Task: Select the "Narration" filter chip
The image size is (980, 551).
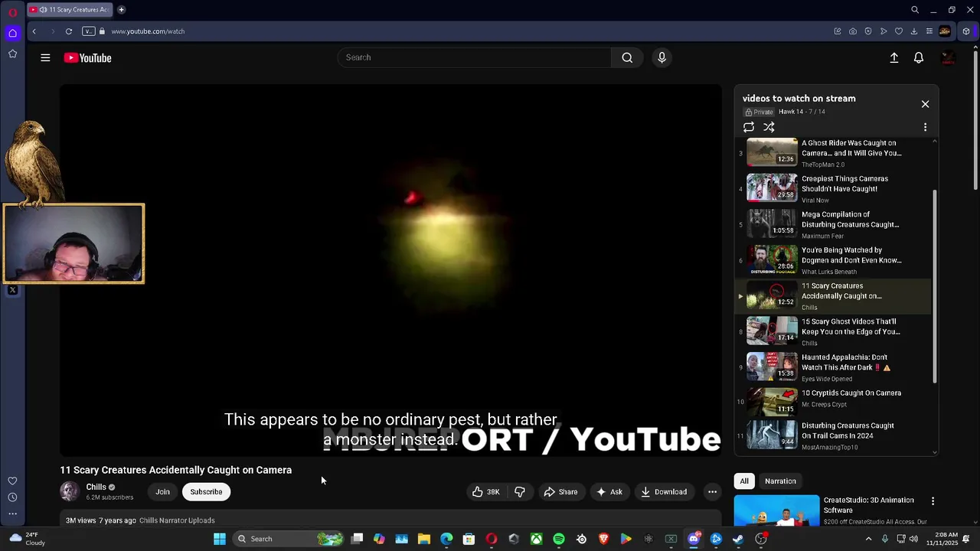Action: tap(780, 481)
